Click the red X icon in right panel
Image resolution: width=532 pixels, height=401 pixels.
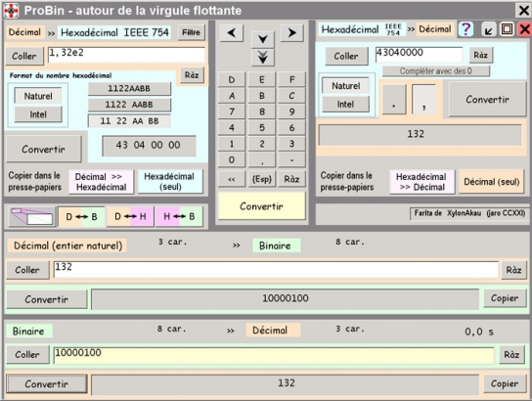coord(524,29)
